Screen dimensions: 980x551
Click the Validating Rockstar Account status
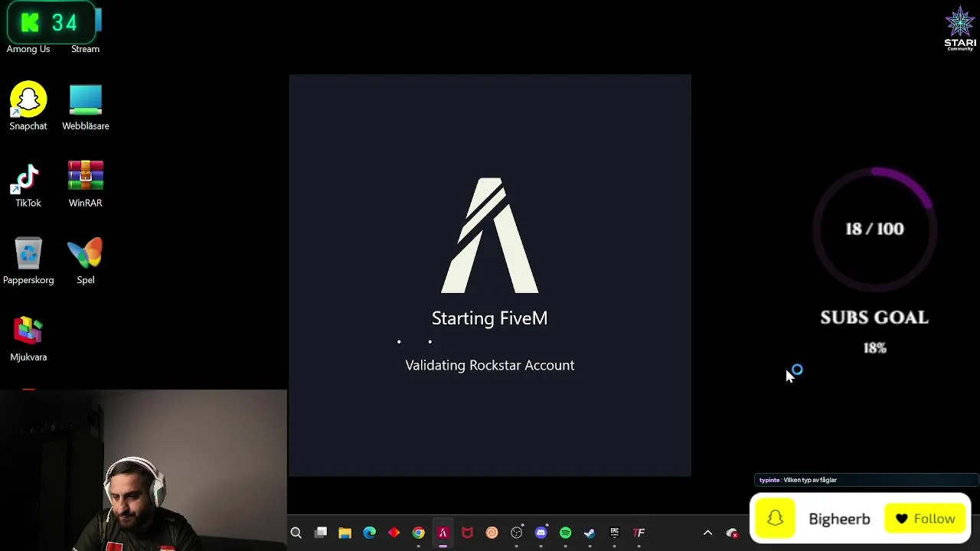coord(489,366)
